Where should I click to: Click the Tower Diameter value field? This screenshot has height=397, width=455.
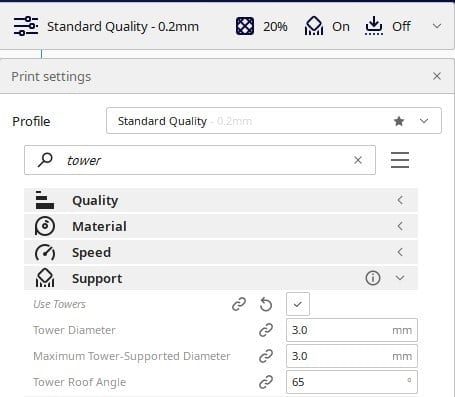[352, 330]
